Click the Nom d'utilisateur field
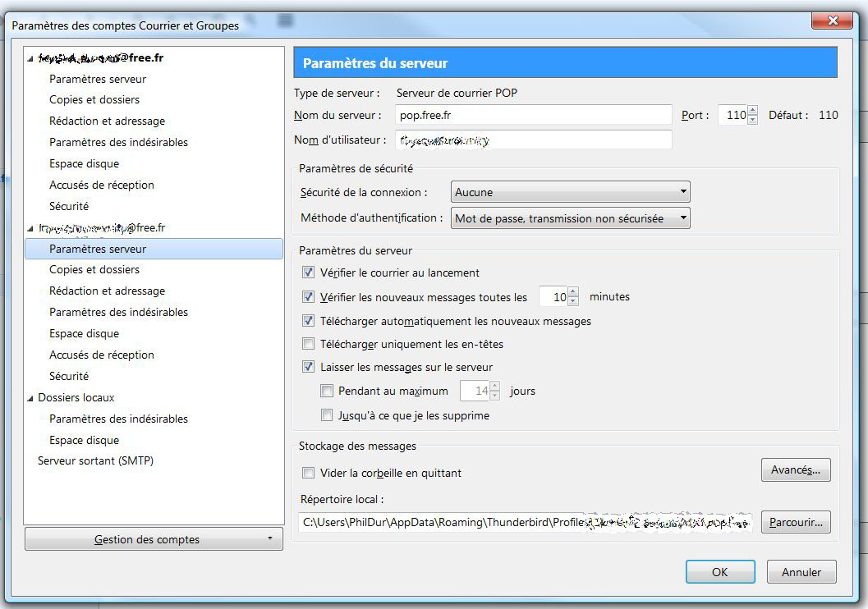 point(534,140)
